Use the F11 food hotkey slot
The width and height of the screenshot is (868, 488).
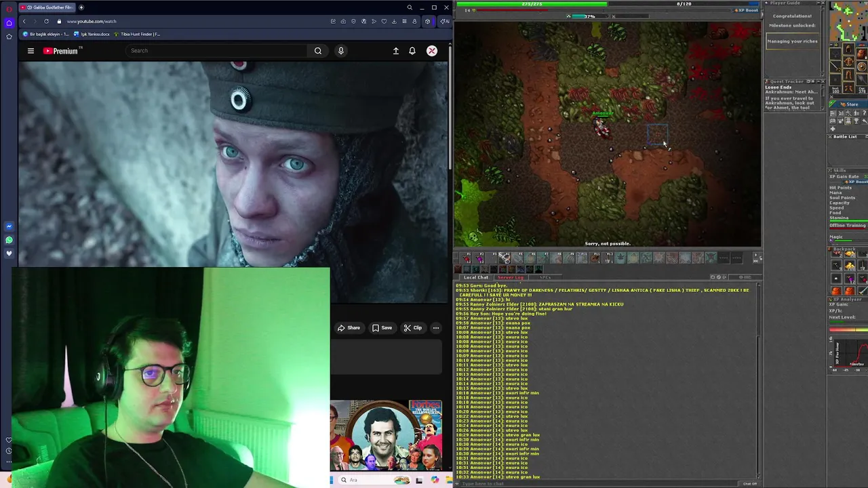point(595,258)
